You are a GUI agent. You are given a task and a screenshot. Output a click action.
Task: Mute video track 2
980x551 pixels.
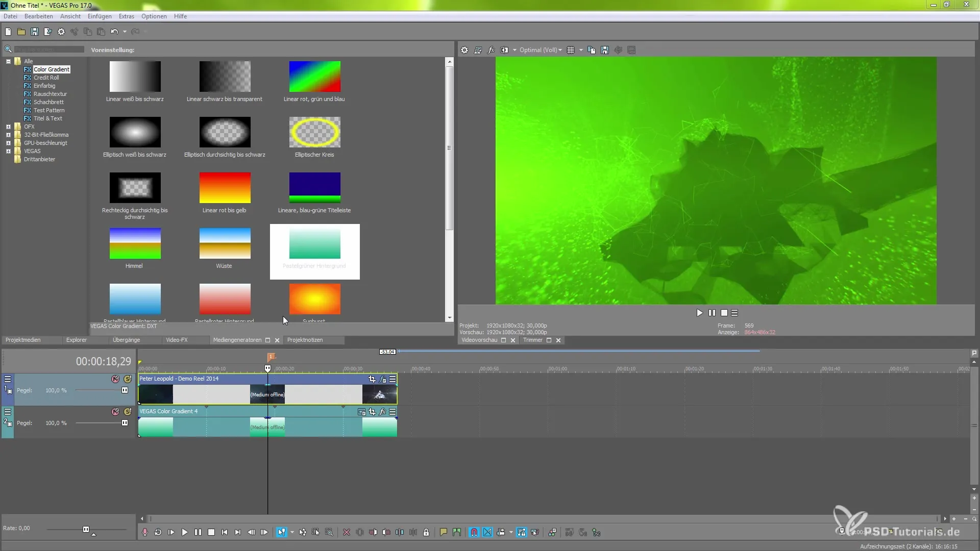point(115,412)
